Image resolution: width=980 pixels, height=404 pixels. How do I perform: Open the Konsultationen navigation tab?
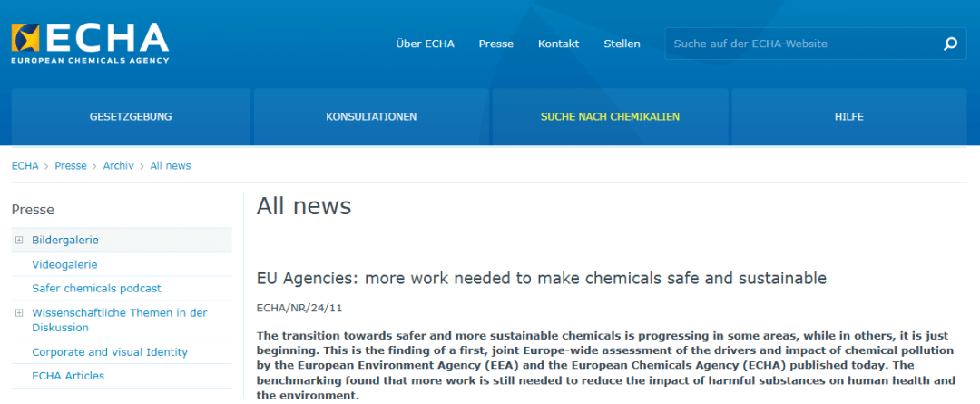(371, 117)
